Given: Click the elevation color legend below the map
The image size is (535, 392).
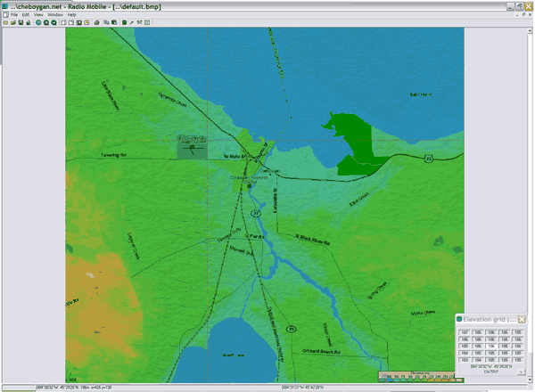Looking at the screenshot, I should coord(419,375).
